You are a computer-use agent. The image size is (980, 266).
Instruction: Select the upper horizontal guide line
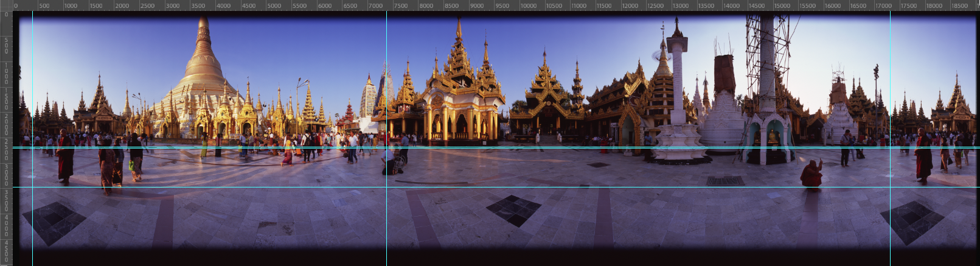(496, 147)
